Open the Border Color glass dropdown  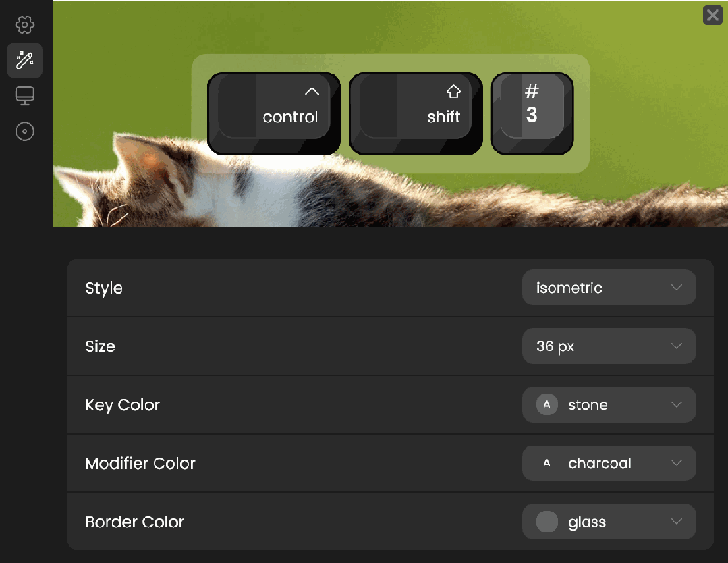pos(609,522)
